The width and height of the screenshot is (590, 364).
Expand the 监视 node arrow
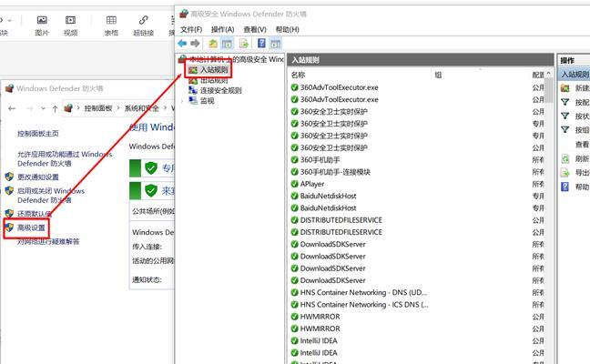pyautogui.click(x=182, y=101)
